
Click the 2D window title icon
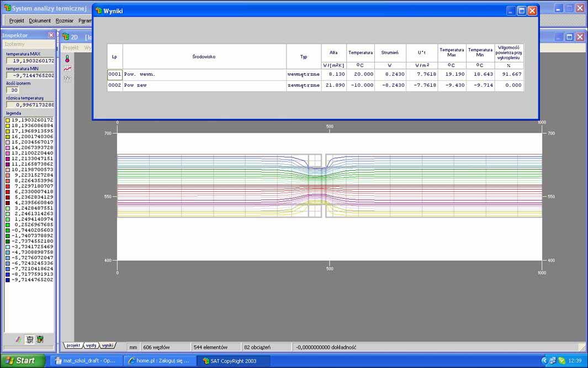tap(66, 37)
